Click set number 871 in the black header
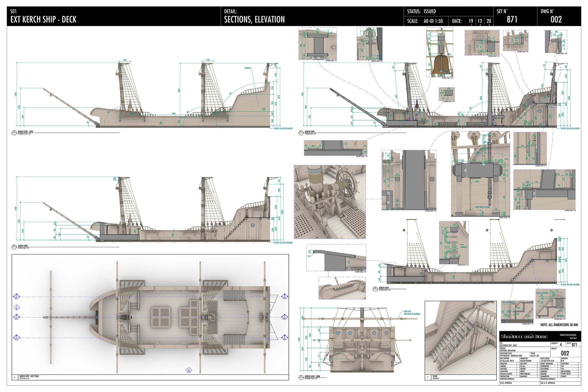Screen dimensions: 588x392 [512, 19]
